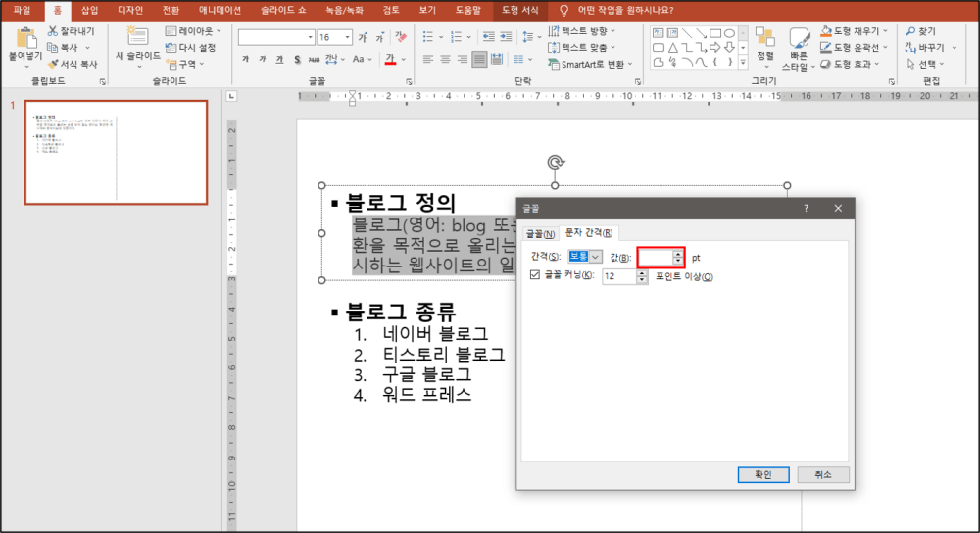
Task: Apply underline formatting
Action: click(x=279, y=59)
